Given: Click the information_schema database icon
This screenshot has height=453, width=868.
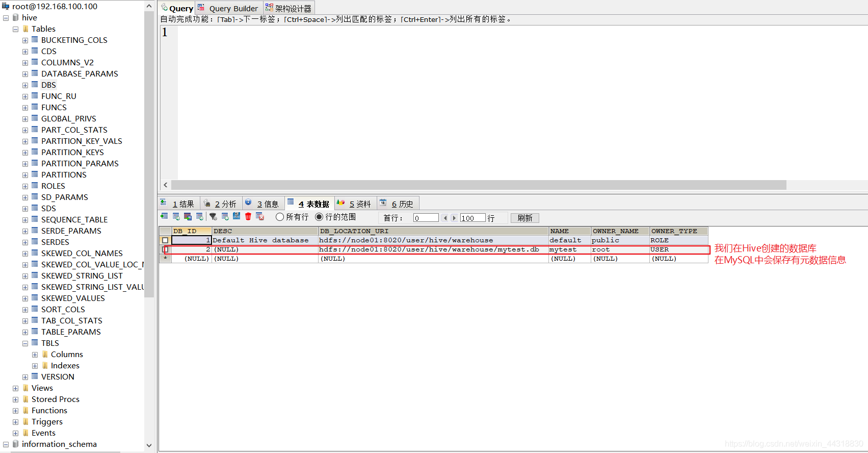Looking at the screenshot, I should click(x=16, y=444).
